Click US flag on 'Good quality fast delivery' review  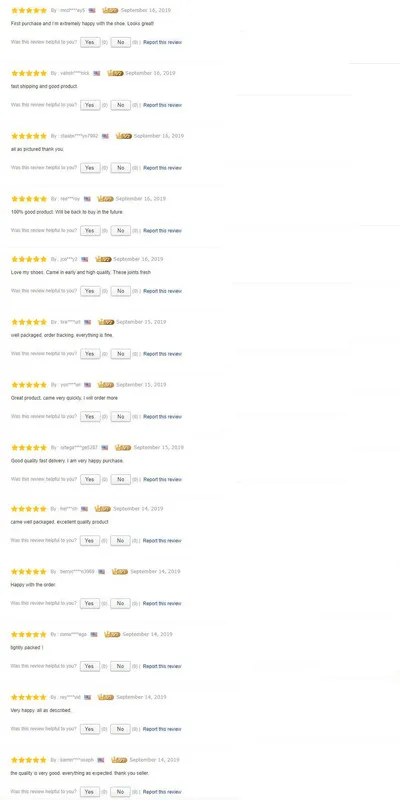coord(105,447)
